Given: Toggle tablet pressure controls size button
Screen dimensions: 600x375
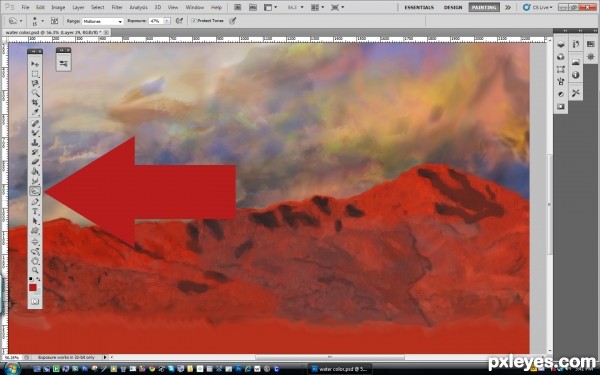Looking at the screenshot, I should click(232, 21).
